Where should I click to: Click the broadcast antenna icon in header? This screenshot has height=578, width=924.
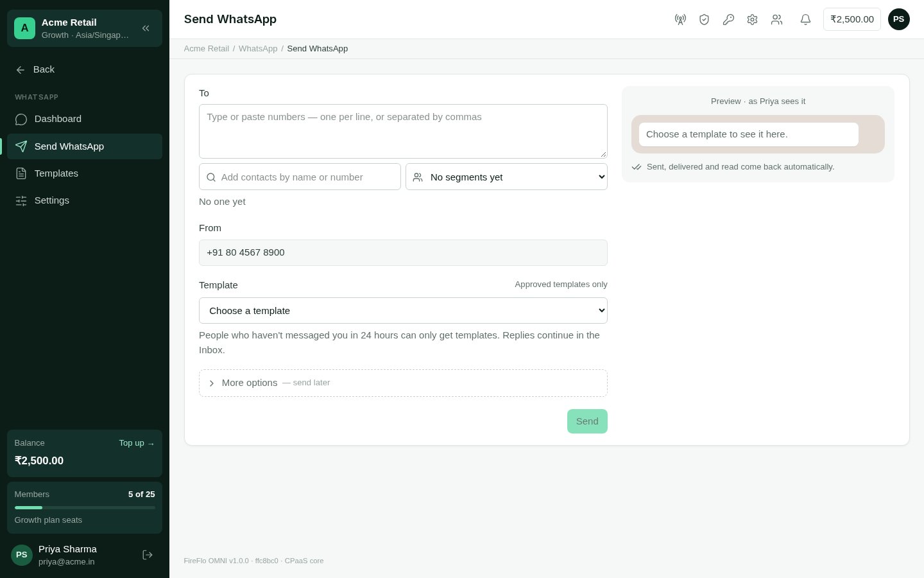680,19
